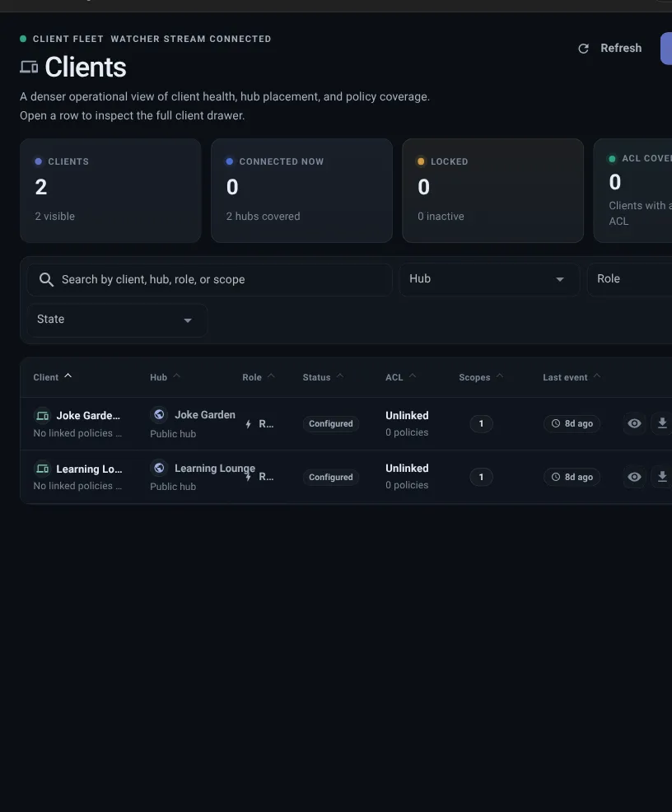
Task: Click the circular refresh arrow icon
Action: (x=583, y=48)
